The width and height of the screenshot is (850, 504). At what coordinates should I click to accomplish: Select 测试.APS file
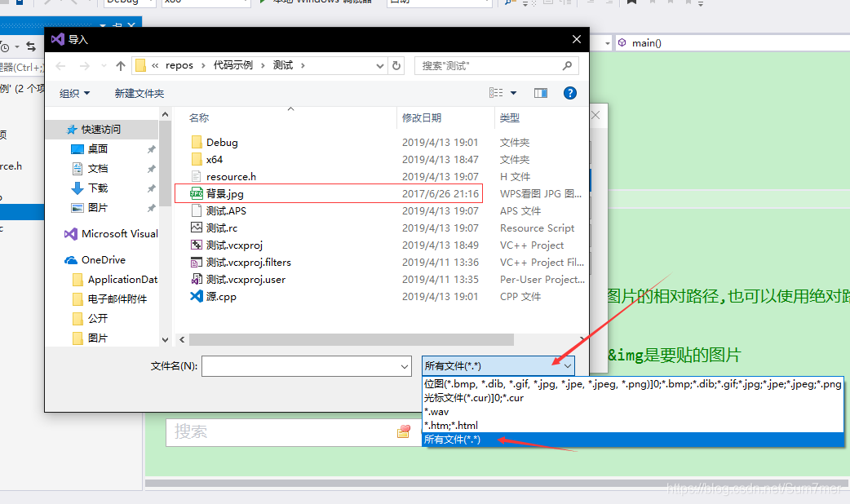(x=226, y=210)
